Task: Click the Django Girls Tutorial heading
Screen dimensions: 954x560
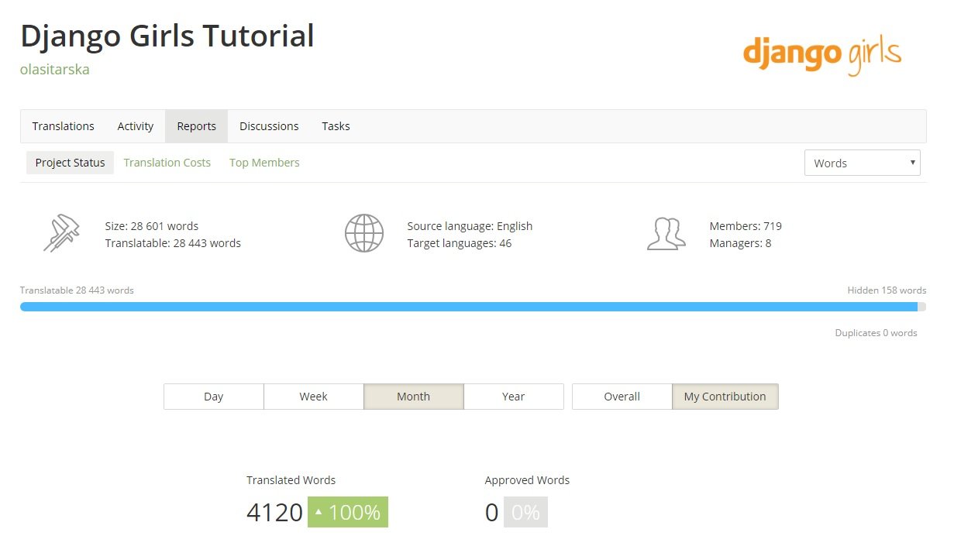Action: [x=167, y=36]
